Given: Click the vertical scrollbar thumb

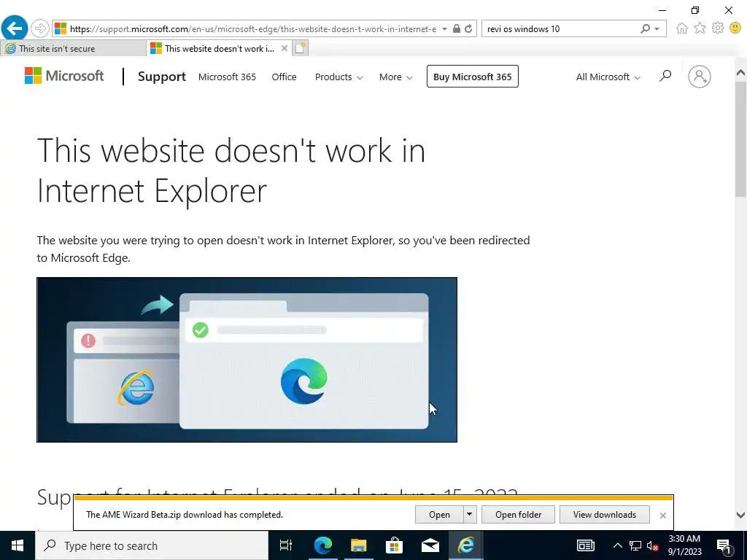Looking at the screenshot, I should click(x=740, y=139).
